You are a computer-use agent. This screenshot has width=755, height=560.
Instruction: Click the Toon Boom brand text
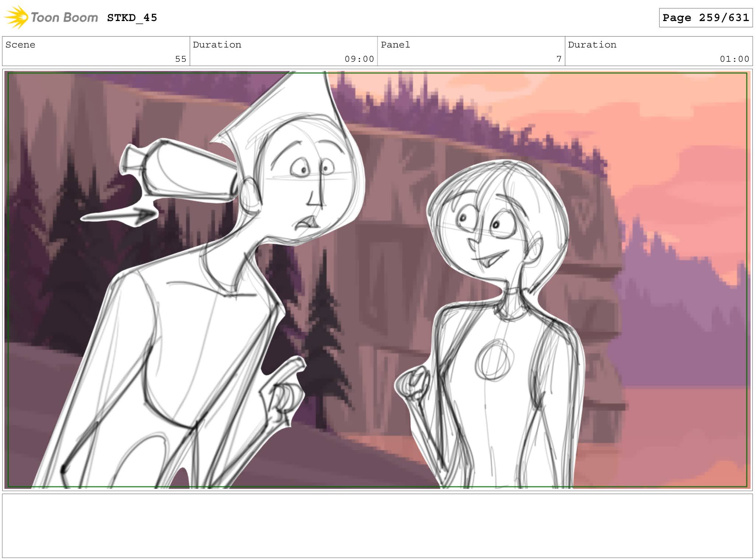(64, 17)
